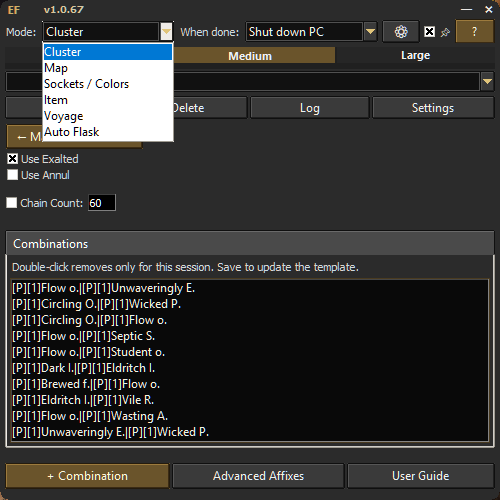Select Circling O. | Flow o. combination
500x500 pixels.
tap(250, 320)
